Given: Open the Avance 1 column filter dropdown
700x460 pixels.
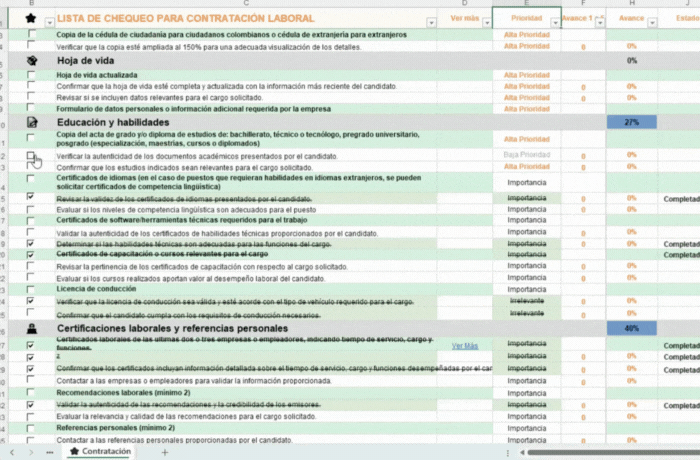Looking at the screenshot, I should coord(600,22).
